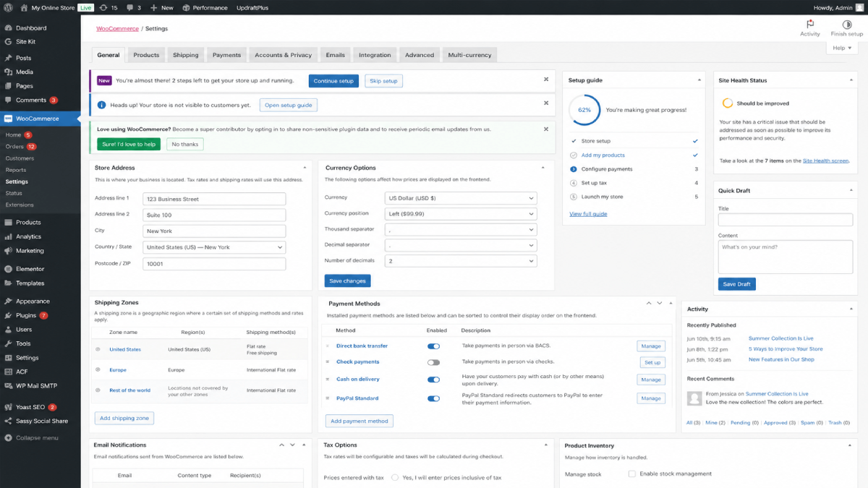
Task: Click the Finish setup icon
Action: [847, 28]
